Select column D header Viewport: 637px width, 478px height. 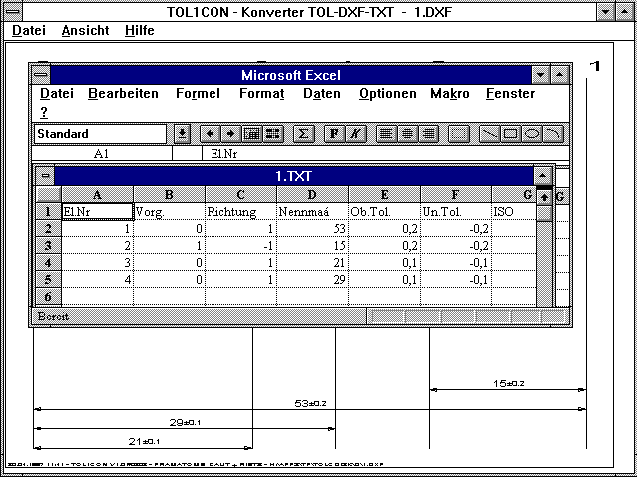[312, 195]
